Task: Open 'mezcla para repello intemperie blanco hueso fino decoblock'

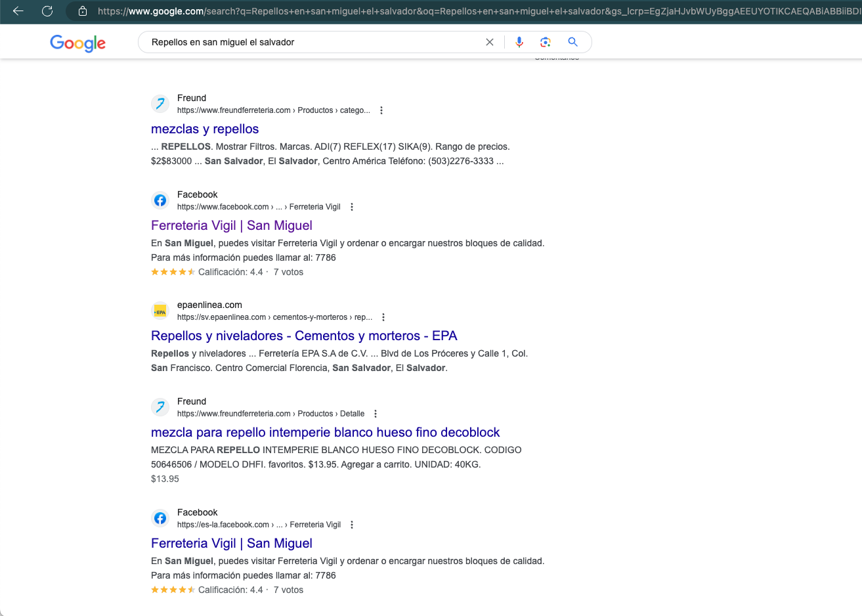Action: click(x=326, y=432)
